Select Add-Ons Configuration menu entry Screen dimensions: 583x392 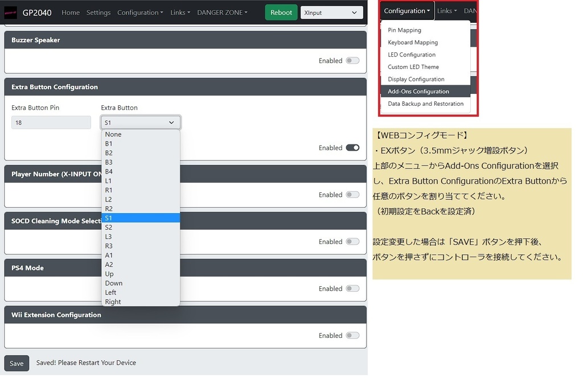point(425,92)
